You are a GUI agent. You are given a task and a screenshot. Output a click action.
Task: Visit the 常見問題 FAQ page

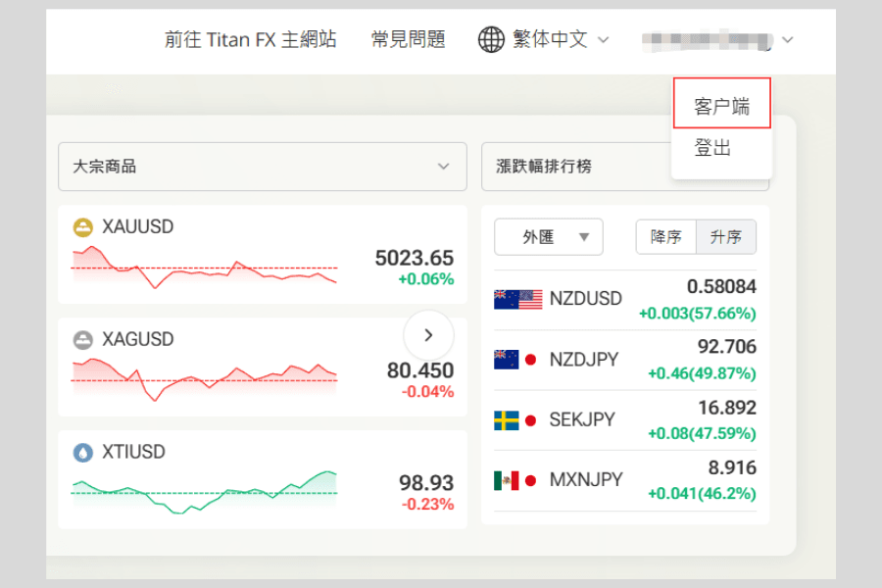coord(408,40)
